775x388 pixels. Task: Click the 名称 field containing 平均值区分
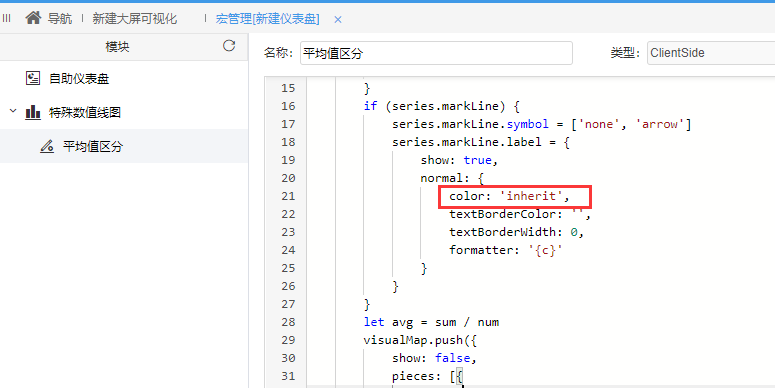pyautogui.click(x=436, y=53)
